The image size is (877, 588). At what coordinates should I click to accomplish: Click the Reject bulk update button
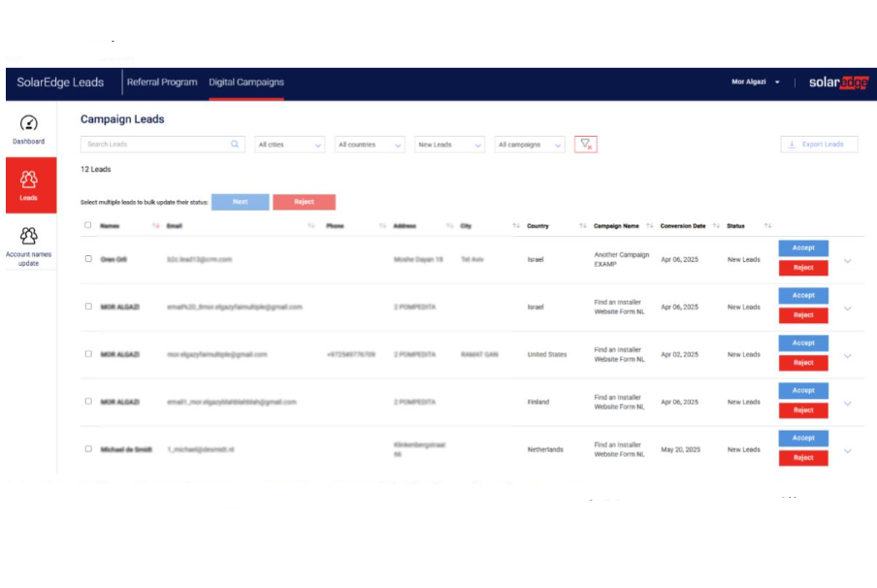305,202
